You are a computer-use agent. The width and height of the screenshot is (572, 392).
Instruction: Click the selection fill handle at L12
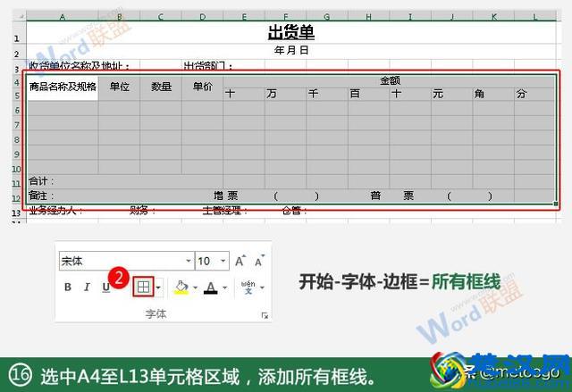tap(556, 204)
